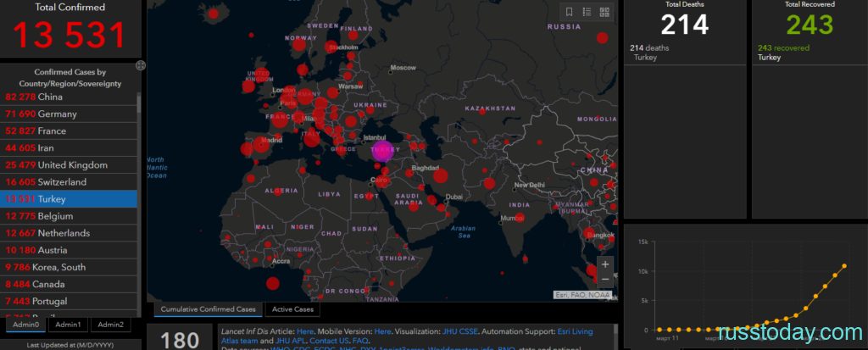The image size is (868, 350).
Task: Select Iran with 44 605 cases
Action: (x=68, y=147)
